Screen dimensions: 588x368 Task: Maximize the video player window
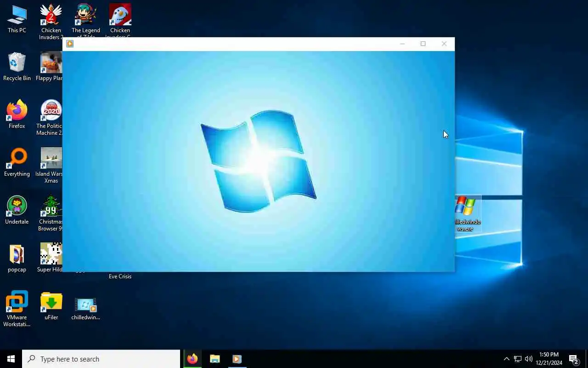[x=423, y=44]
